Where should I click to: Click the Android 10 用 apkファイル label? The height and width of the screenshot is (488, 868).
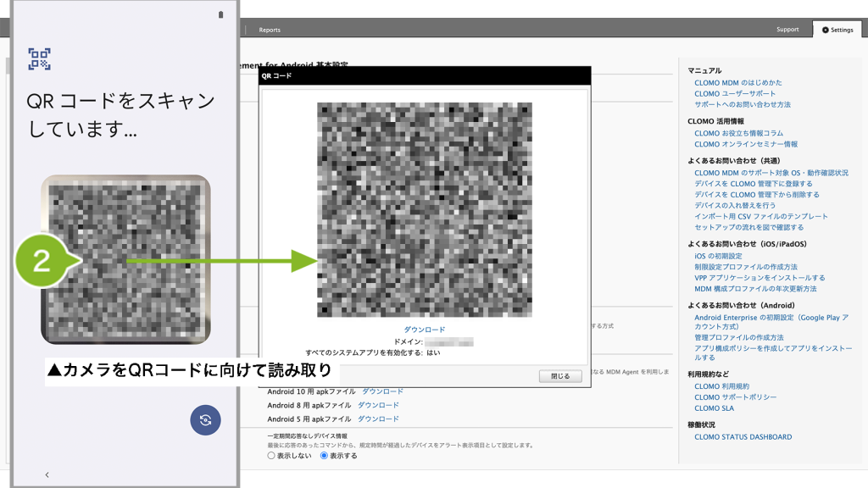pos(310,391)
